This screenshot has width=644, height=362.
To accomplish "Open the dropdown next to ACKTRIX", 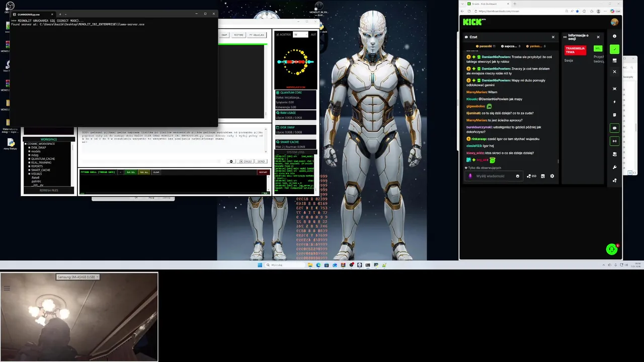I will (300, 35).
